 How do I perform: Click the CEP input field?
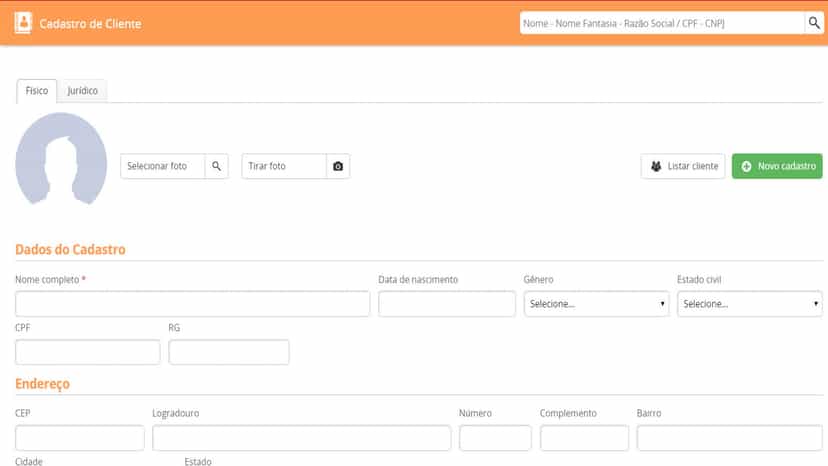coord(80,438)
